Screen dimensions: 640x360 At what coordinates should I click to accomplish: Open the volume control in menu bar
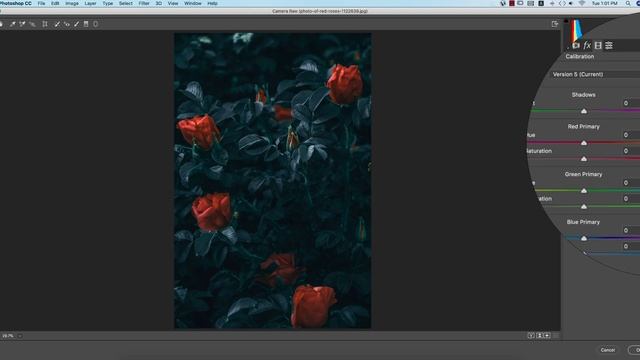(571, 3)
